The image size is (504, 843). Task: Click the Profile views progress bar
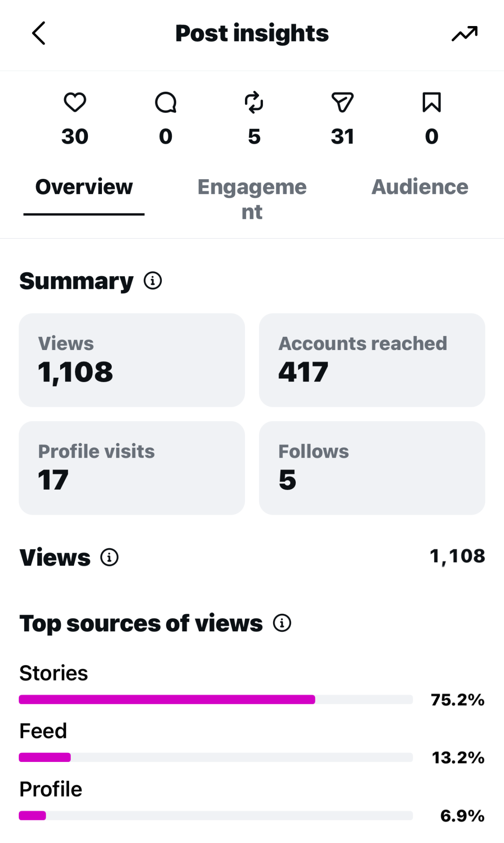(x=216, y=815)
